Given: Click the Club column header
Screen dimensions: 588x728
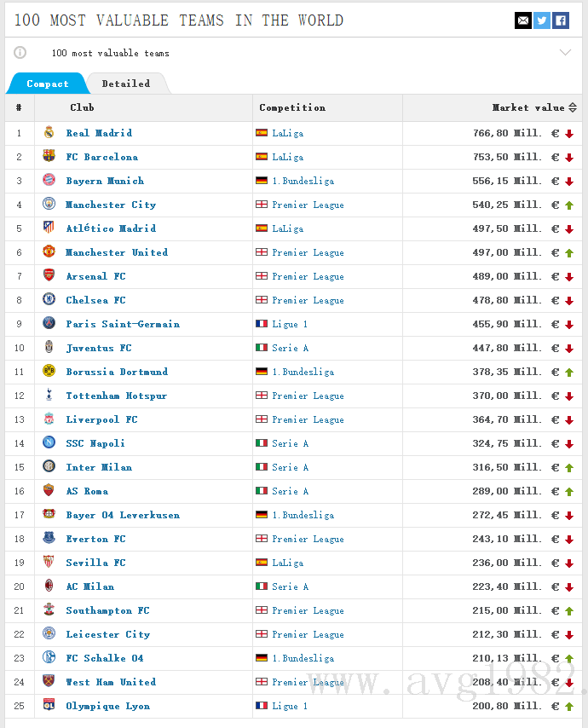Looking at the screenshot, I should click(x=82, y=108).
